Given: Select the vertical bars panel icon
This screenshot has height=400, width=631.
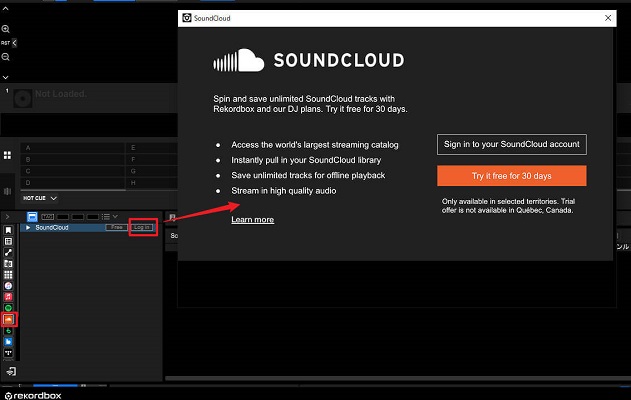Looking at the screenshot, I should [x=7, y=191].
